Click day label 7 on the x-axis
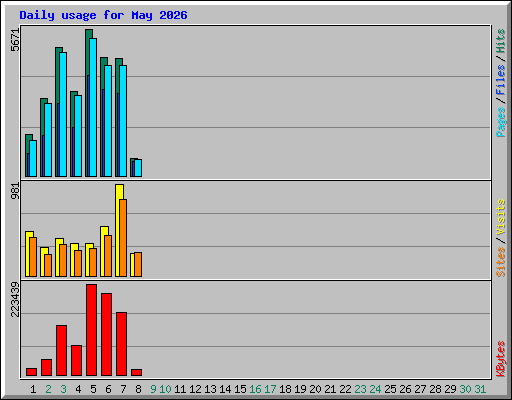The height and width of the screenshot is (400, 512). tap(123, 389)
